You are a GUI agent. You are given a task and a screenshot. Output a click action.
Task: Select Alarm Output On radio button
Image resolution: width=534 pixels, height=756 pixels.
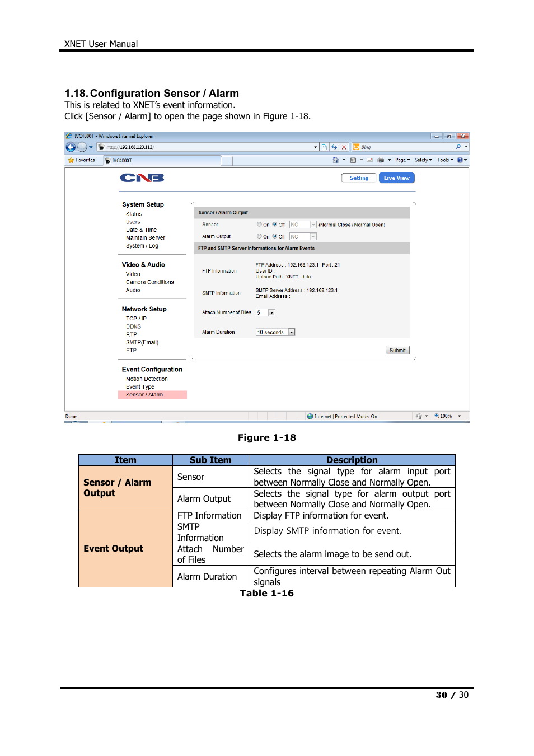point(259,236)
